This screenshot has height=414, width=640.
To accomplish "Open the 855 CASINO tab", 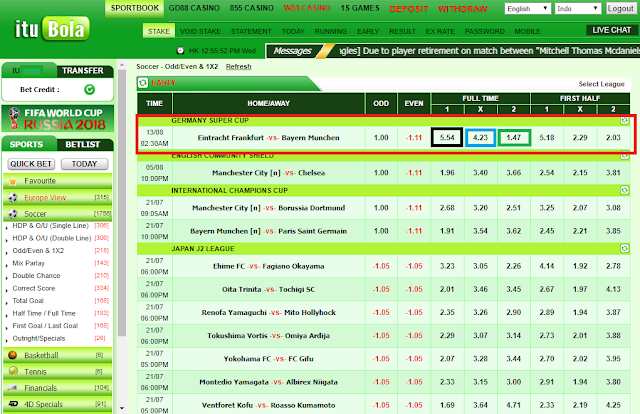I will coord(251,8).
